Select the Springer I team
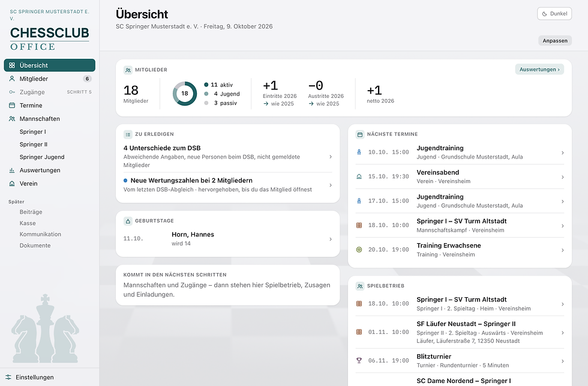The height and width of the screenshot is (386, 588). click(32, 131)
